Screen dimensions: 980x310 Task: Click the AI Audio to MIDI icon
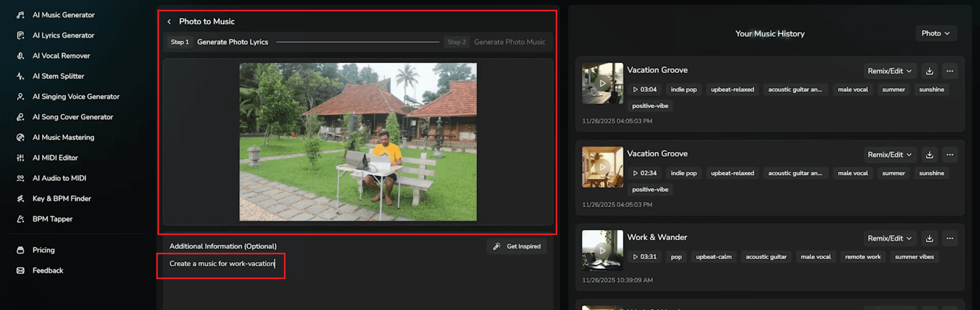tap(21, 178)
